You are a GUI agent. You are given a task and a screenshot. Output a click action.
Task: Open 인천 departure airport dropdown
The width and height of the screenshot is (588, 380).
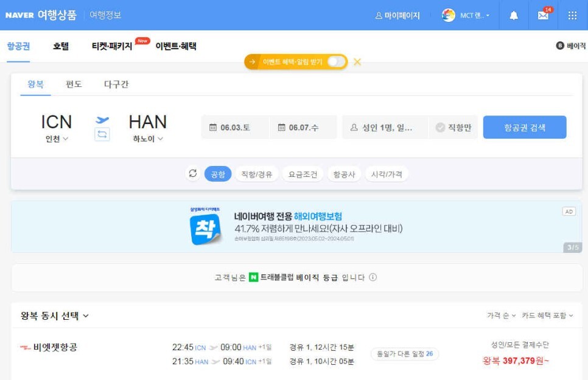click(57, 139)
